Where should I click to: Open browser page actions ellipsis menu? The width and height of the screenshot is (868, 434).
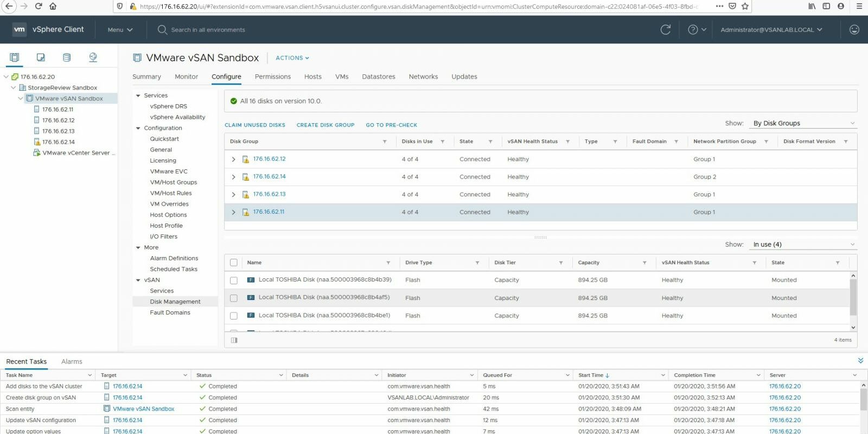point(719,6)
